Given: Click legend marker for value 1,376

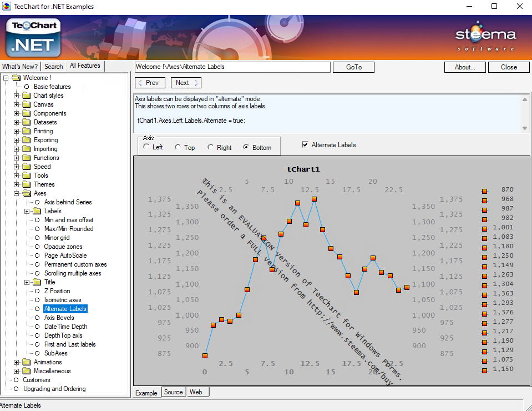Looking at the screenshot, I should pos(484,314).
